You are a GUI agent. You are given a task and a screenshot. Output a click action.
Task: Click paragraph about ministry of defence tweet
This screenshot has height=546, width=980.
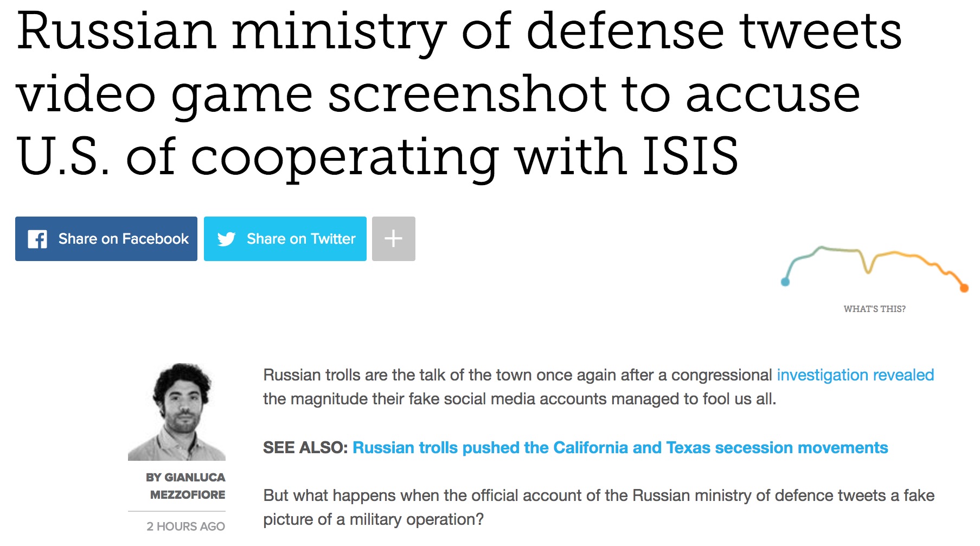tap(599, 507)
